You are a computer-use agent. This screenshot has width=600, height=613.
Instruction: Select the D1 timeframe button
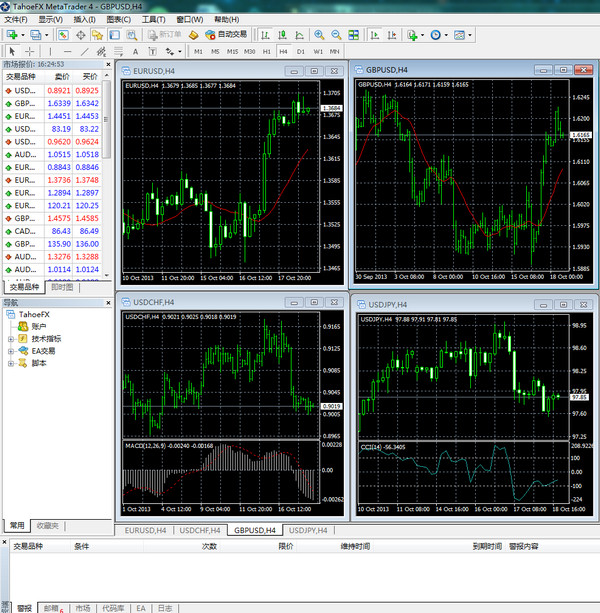300,50
